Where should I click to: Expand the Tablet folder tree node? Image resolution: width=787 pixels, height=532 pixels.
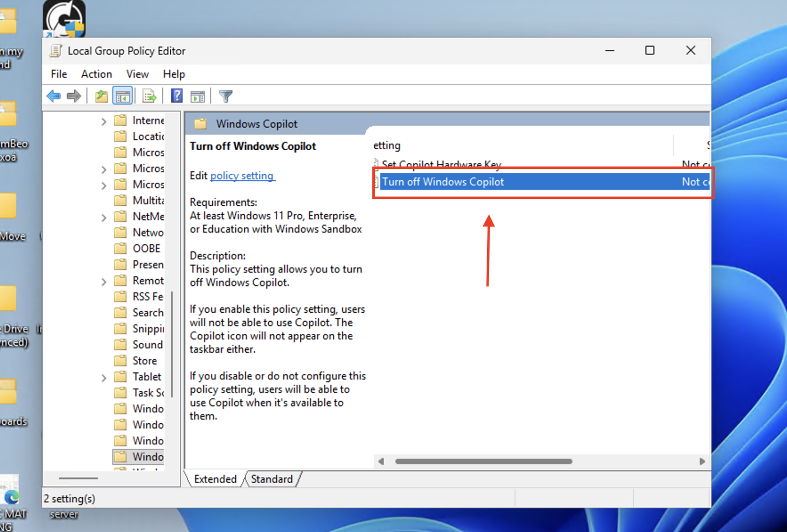pos(103,378)
